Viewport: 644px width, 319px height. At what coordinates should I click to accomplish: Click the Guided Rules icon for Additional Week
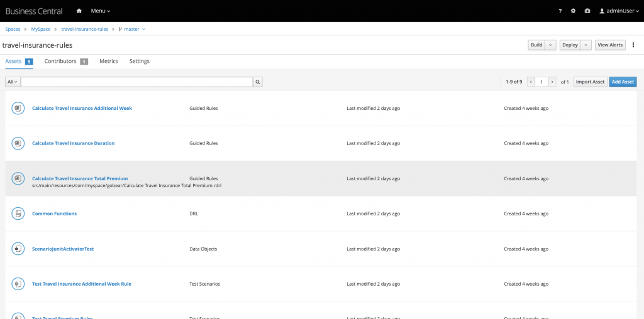click(18, 108)
